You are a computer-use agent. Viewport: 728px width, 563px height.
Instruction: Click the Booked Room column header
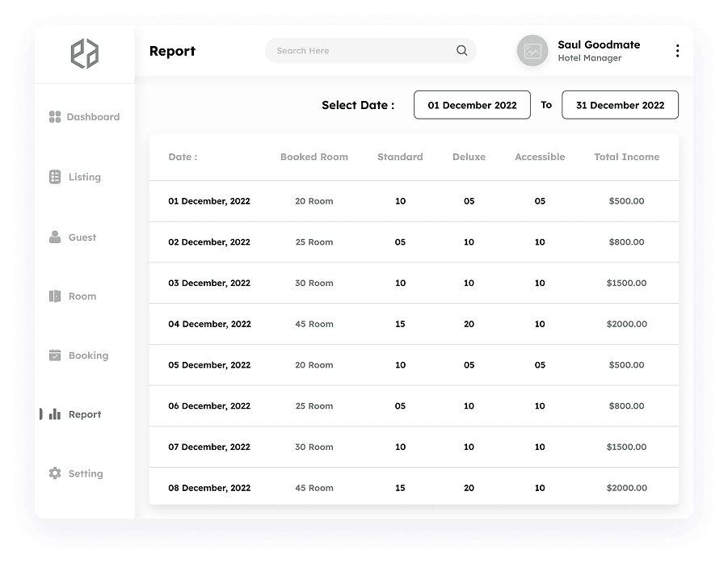tap(314, 157)
